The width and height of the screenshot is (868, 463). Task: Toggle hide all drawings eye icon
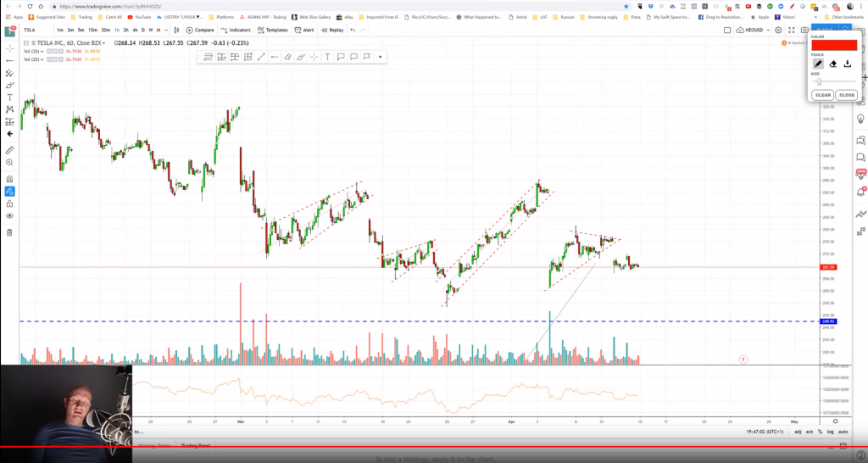(x=9, y=216)
